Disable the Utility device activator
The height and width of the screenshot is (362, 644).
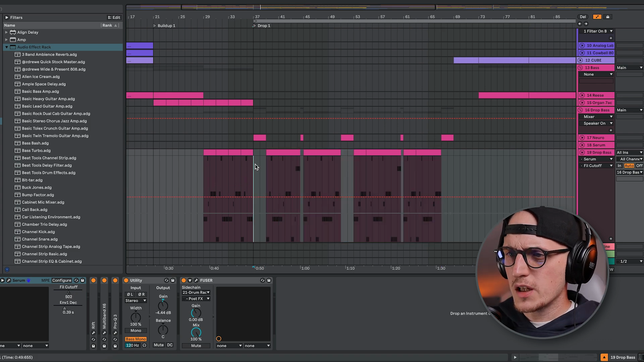[x=126, y=280]
